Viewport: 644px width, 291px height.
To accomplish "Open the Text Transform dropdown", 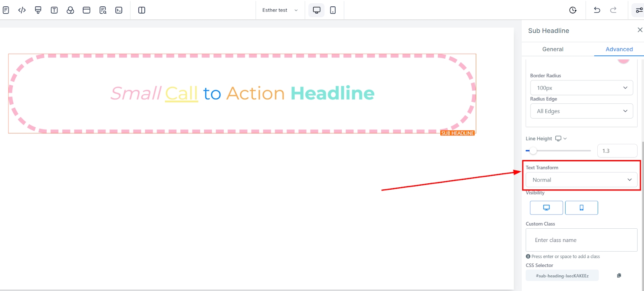I will click(x=581, y=180).
